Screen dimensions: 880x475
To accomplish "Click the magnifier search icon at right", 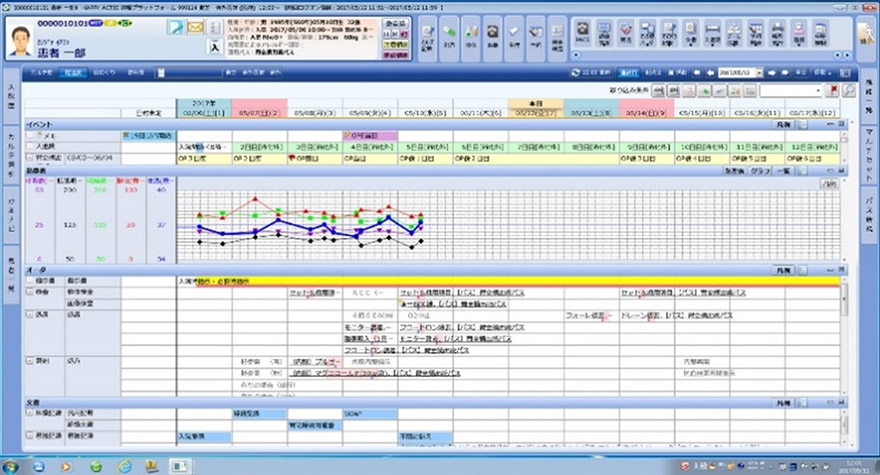I will point(848,91).
